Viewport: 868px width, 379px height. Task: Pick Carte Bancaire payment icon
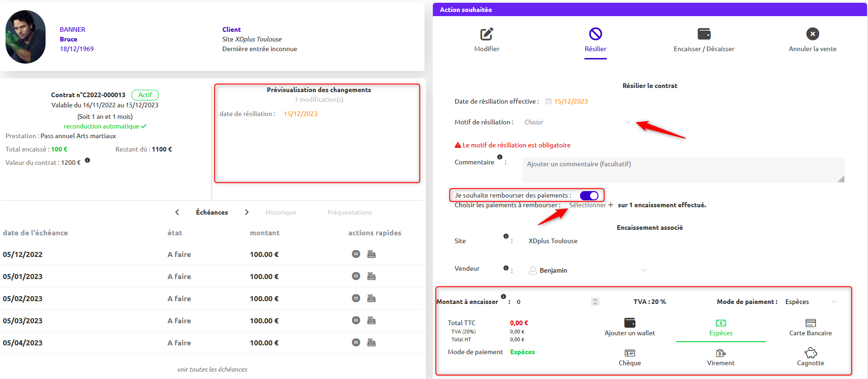811,323
